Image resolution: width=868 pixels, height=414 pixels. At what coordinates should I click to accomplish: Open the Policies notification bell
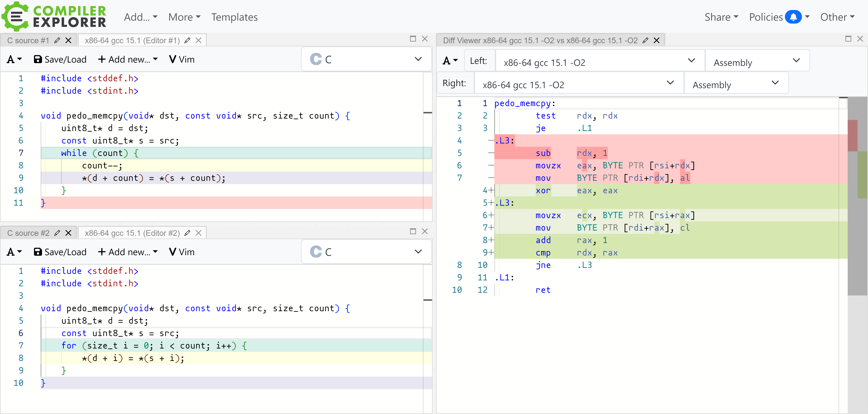point(793,17)
